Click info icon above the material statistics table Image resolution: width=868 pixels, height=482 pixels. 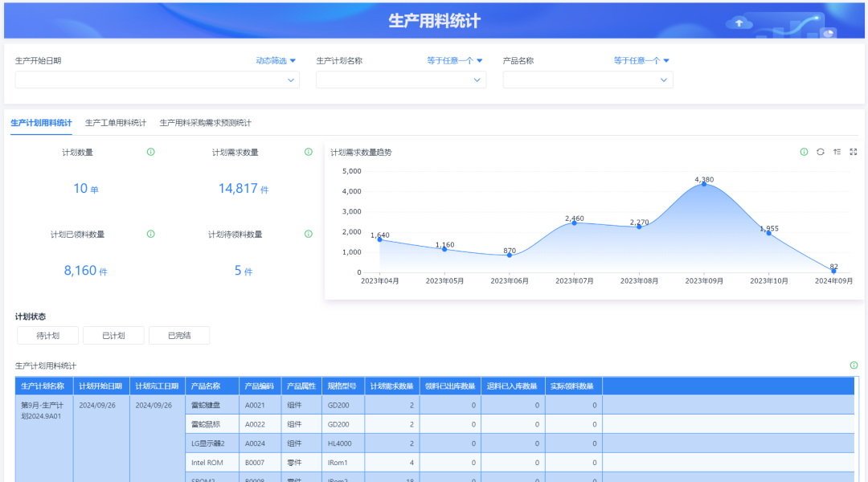coord(854,366)
